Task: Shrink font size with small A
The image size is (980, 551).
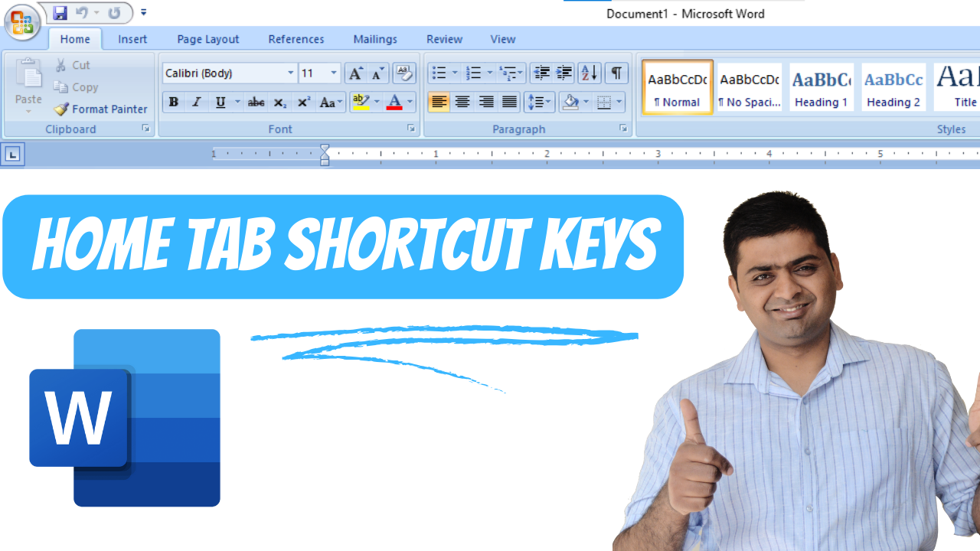Action: pyautogui.click(x=377, y=73)
